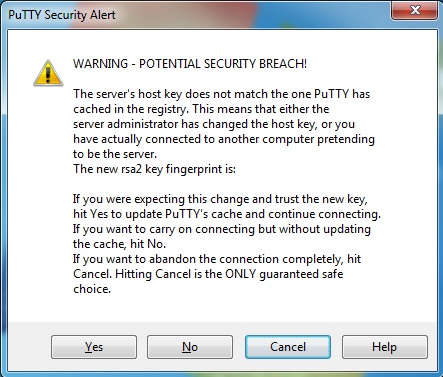This screenshot has height=377, width=443.
Task: Choose No to connect without caching
Action: tap(190, 347)
